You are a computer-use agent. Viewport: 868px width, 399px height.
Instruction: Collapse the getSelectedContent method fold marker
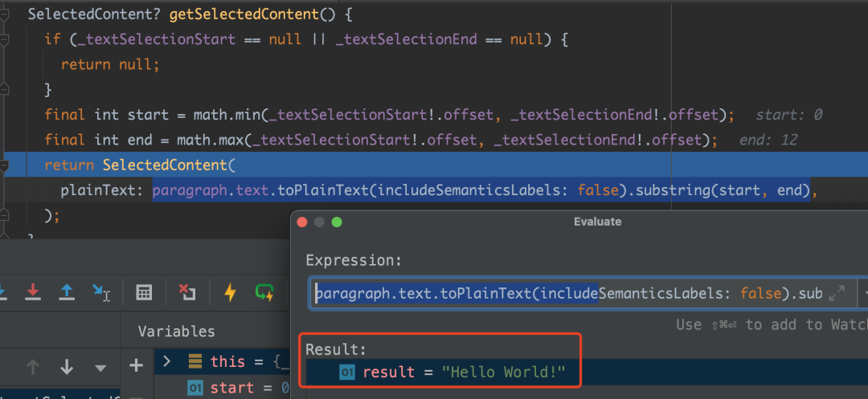click(x=6, y=14)
